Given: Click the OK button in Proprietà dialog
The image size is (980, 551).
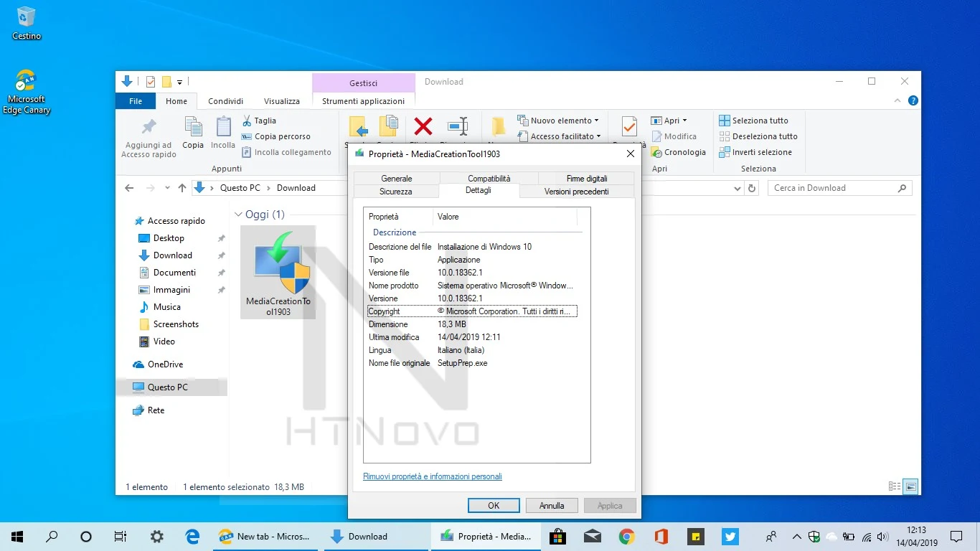Looking at the screenshot, I should click(494, 505).
